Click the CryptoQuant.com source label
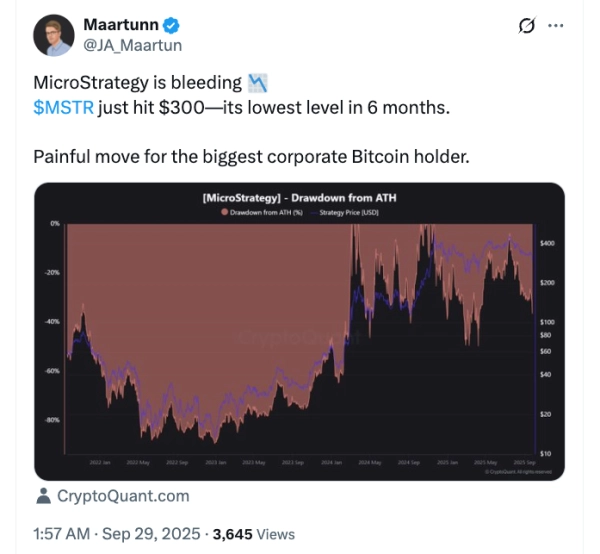600x554 pixels. 122,496
